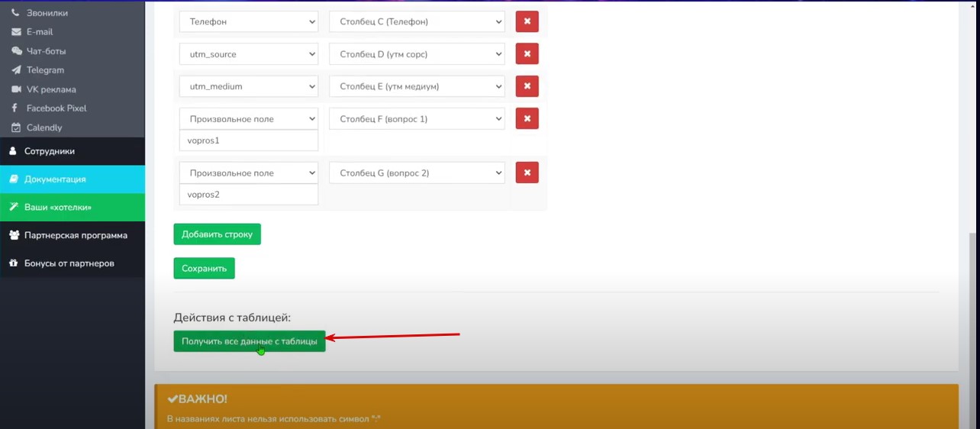Viewport: 980px width, 429px height.
Task: Click the phone icon next to Звонилки
Action: pos(16,13)
